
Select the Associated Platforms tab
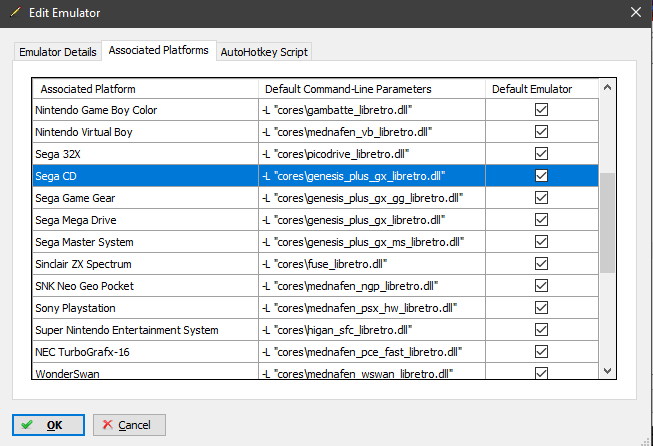tap(159, 50)
